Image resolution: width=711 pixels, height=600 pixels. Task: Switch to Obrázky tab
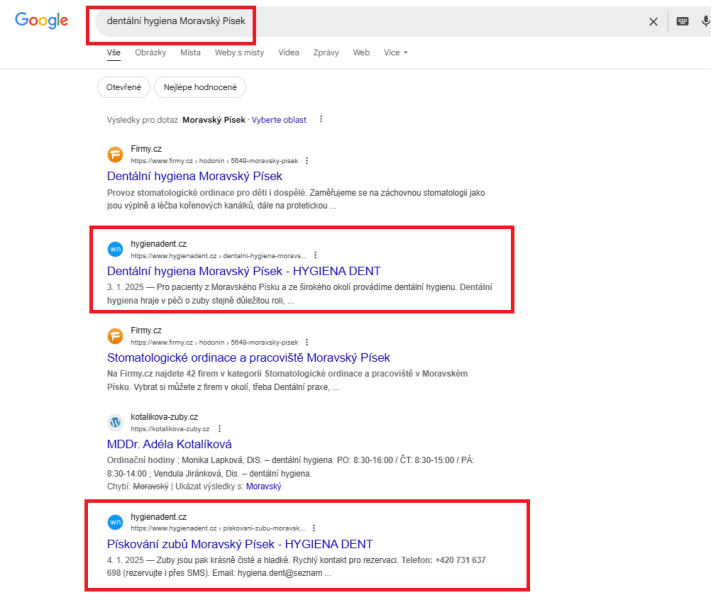click(150, 53)
